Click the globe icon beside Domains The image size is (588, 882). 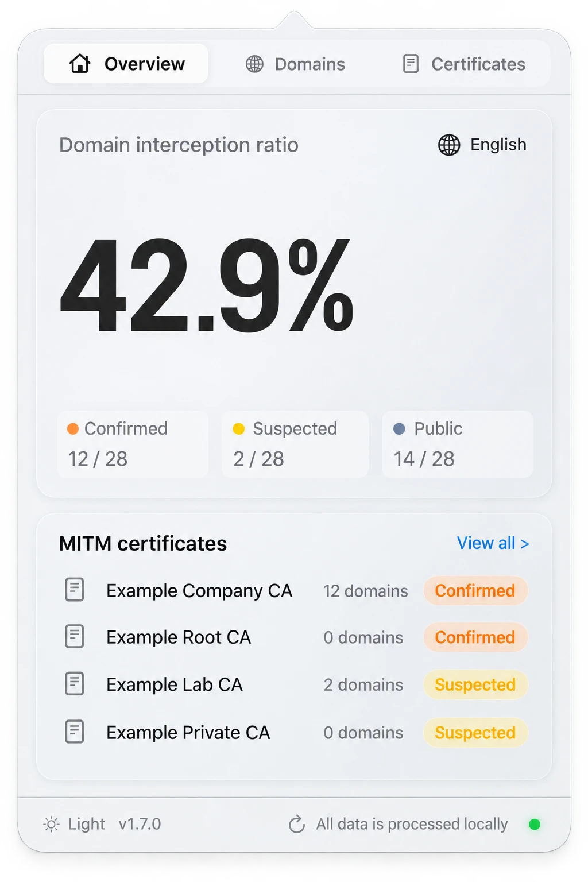point(254,64)
